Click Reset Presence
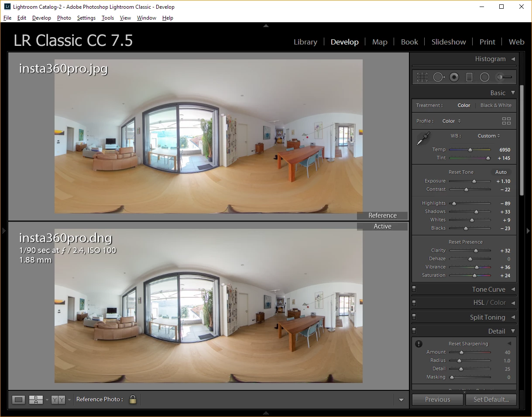Image resolution: width=532 pixels, height=417 pixels. click(x=466, y=242)
